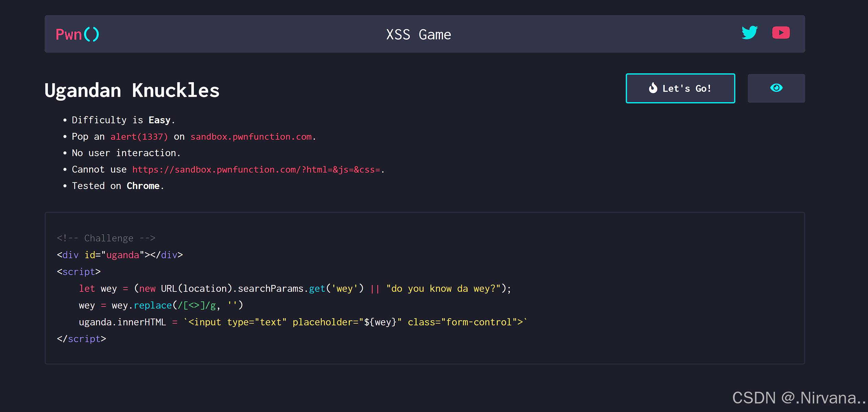This screenshot has height=412, width=868.
Task: Open the Twitter bird icon
Action: [x=749, y=33]
